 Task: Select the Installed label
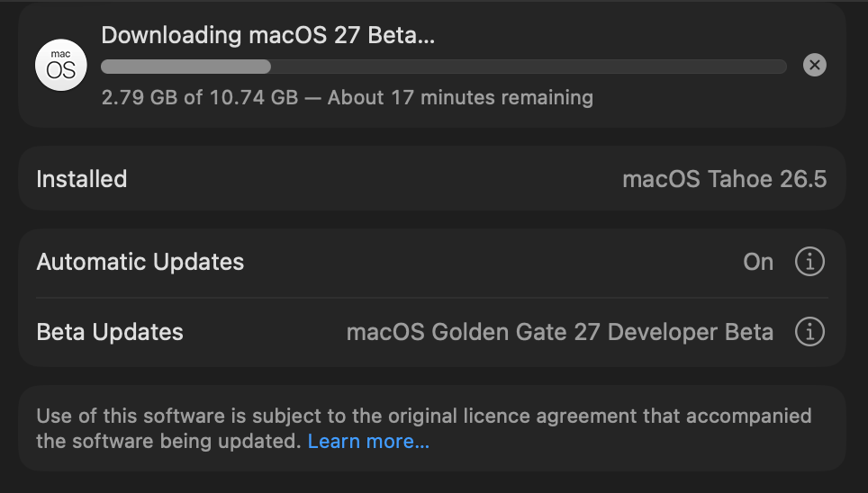click(82, 179)
